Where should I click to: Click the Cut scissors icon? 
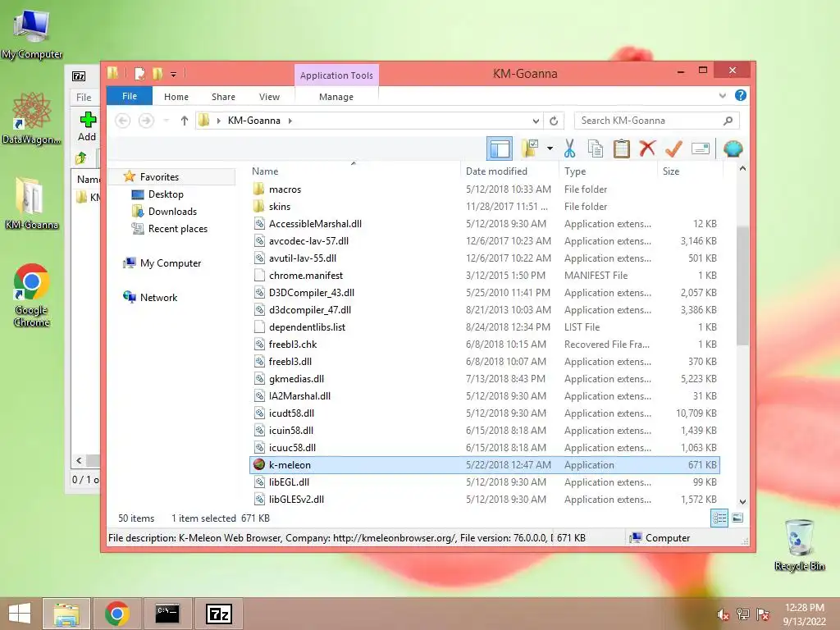569,148
